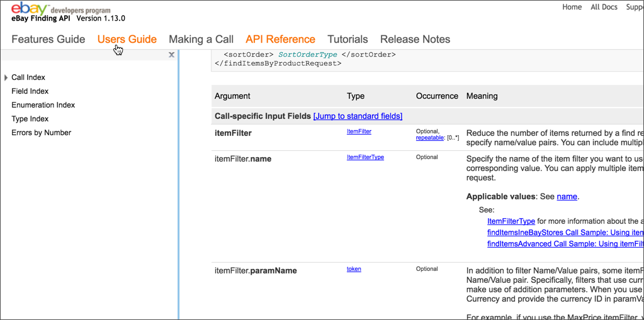Click the repeatable occurrence link
Image resolution: width=644 pixels, height=320 pixels.
[x=429, y=137]
